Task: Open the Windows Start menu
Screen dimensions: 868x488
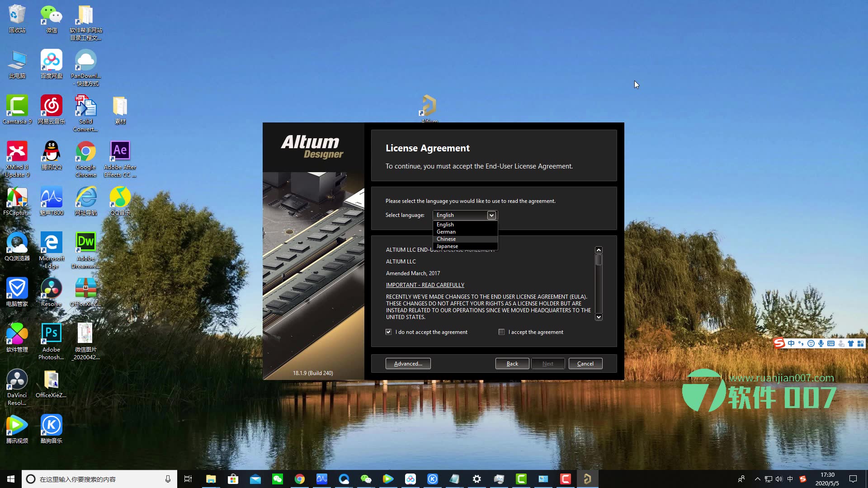Action: [x=11, y=479]
